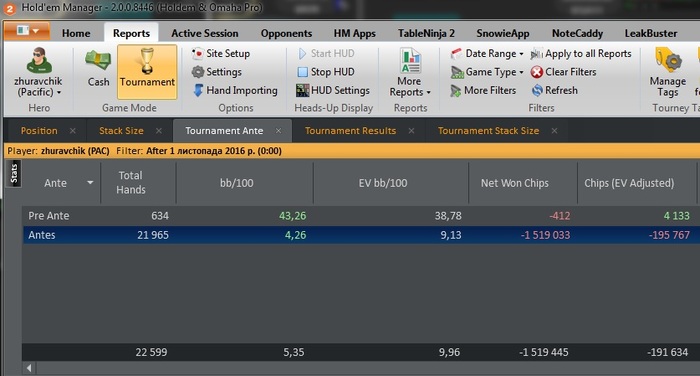Close the Tournament Stack Size report tab
700x376 pixels.
pyautogui.click(x=554, y=131)
